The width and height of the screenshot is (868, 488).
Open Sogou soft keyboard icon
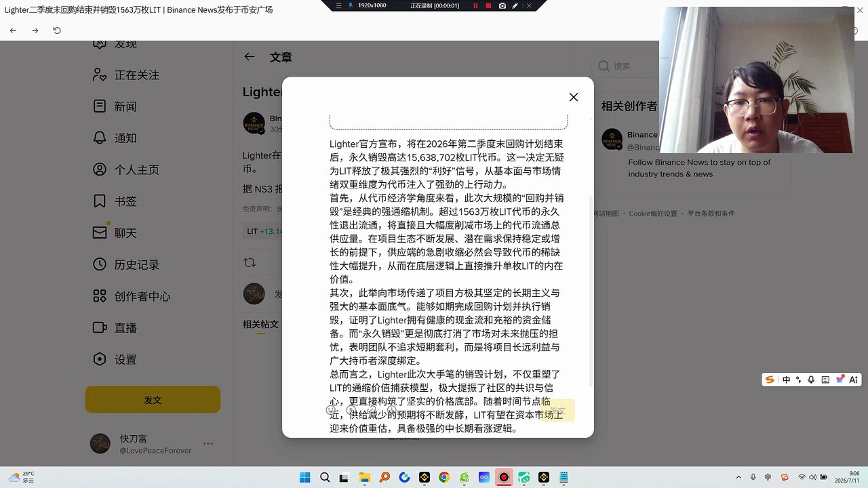pyautogui.click(x=825, y=380)
